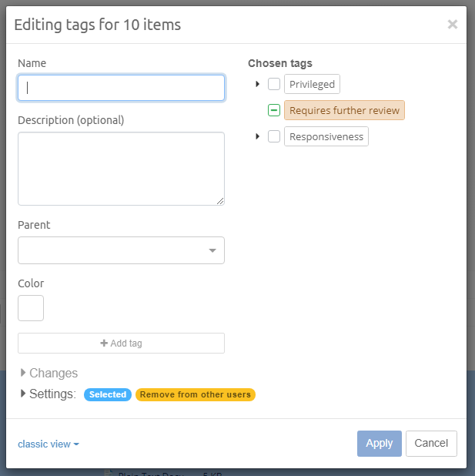475x476 pixels.
Task: Open the classic view menu
Action: pos(49,444)
